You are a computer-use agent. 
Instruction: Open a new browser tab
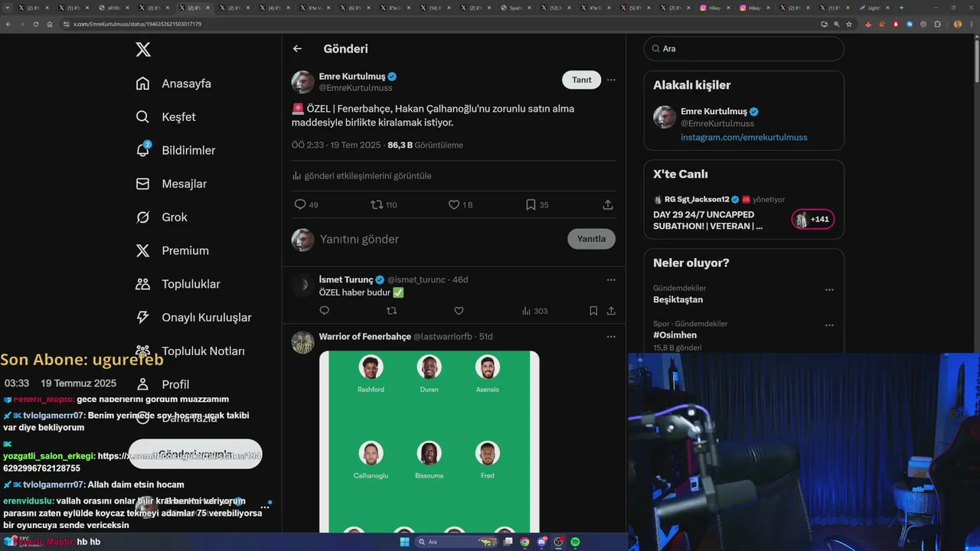(901, 8)
